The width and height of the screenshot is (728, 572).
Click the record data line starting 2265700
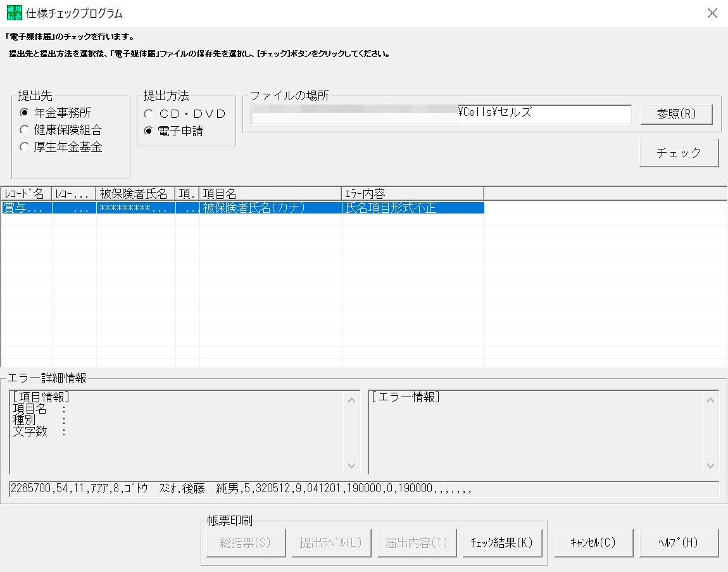tap(364, 489)
